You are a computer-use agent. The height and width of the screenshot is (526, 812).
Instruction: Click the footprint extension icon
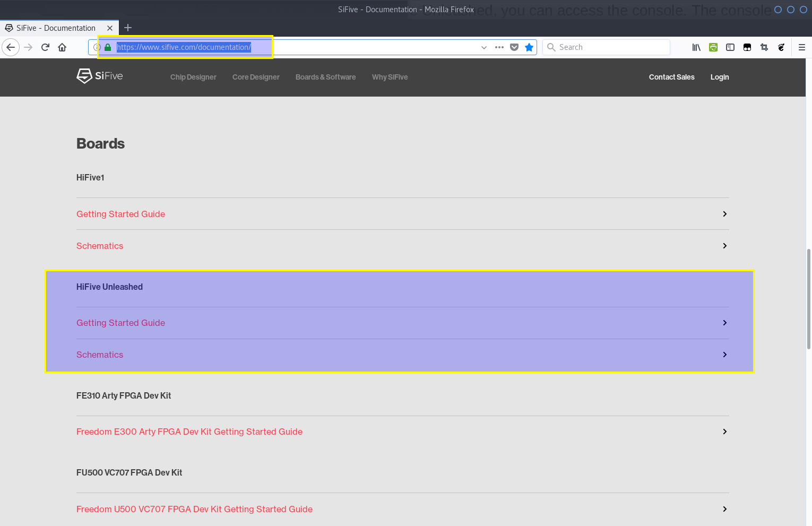point(781,47)
